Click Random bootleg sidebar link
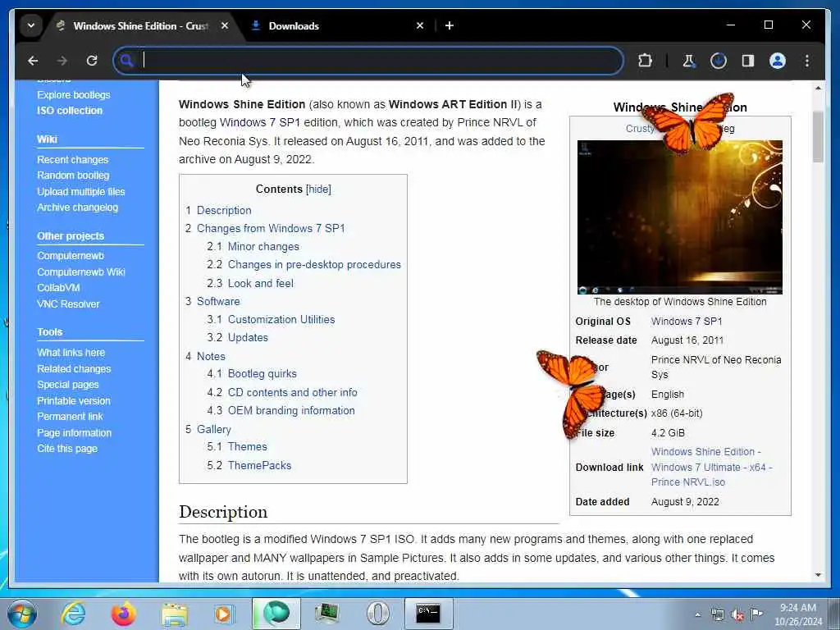This screenshot has height=630, width=840. coord(73,176)
